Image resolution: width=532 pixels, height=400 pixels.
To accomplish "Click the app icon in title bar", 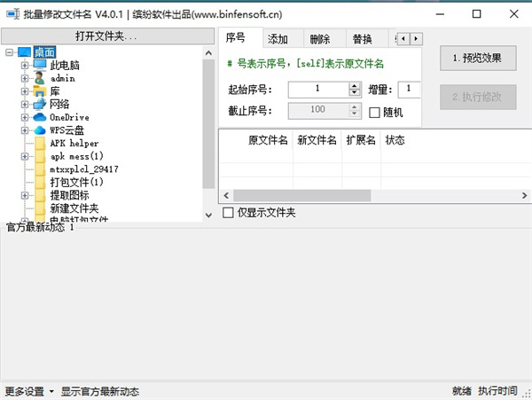I will [x=13, y=14].
